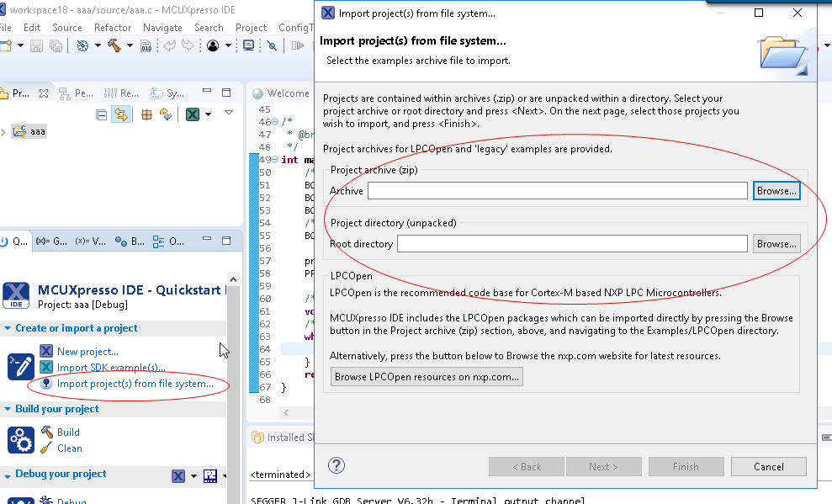Screen dimensions: 832x504
Task: Click into the Archive input field
Action: coord(558,190)
